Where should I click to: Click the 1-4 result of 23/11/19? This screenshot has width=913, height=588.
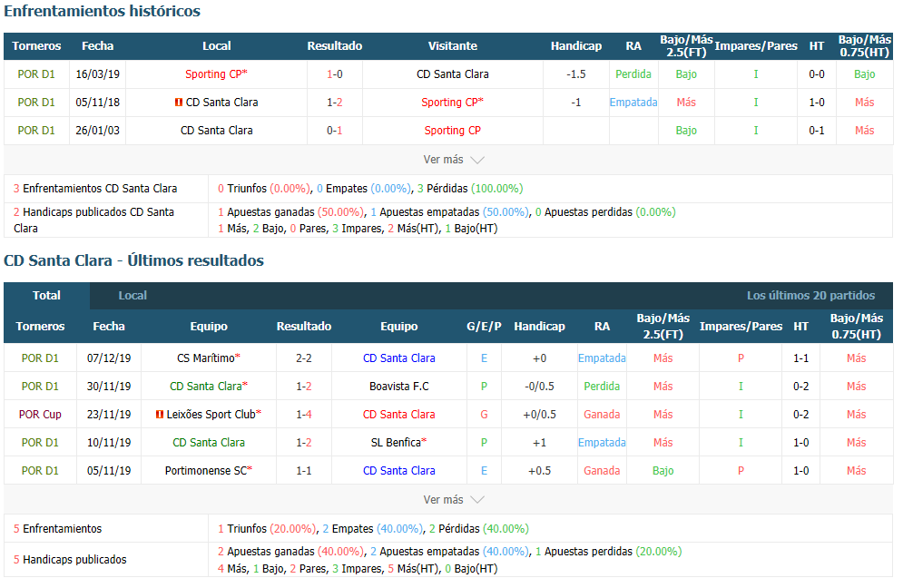[x=303, y=415]
